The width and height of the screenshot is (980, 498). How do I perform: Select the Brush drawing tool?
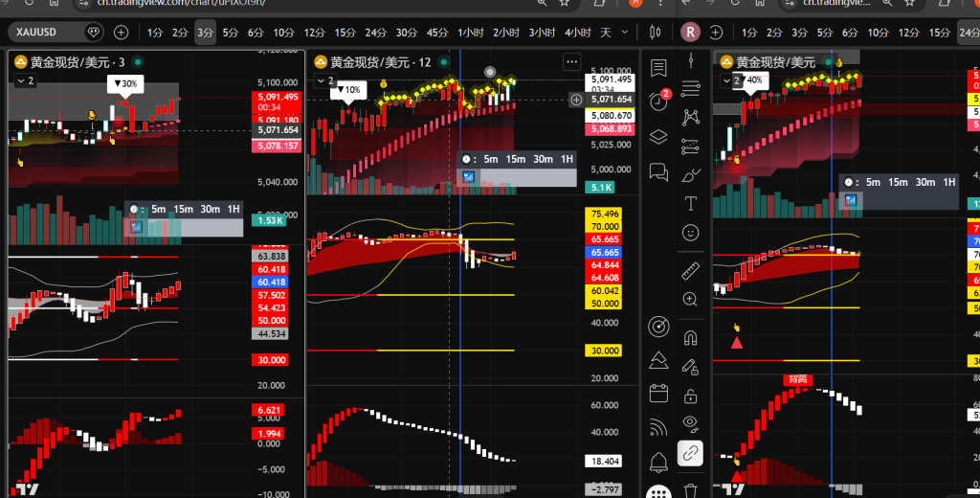click(690, 175)
